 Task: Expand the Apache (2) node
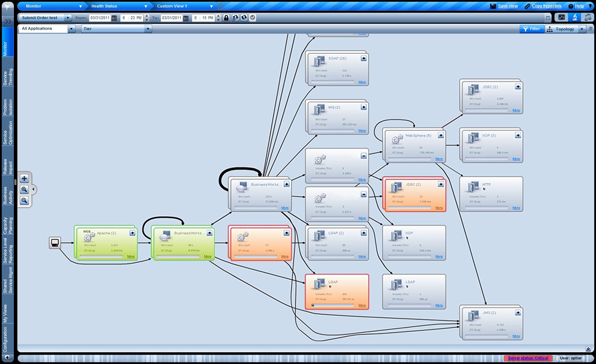(x=132, y=233)
